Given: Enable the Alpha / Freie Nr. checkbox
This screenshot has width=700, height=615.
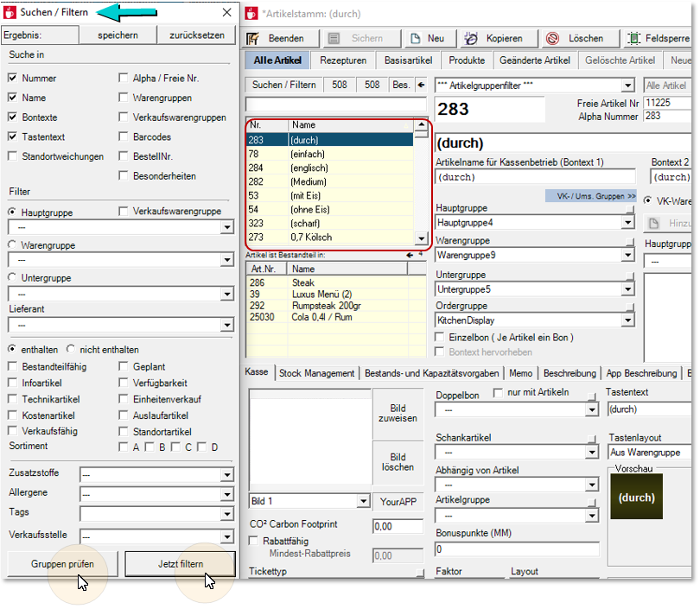Looking at the screenshot, I should pos(124,78).
